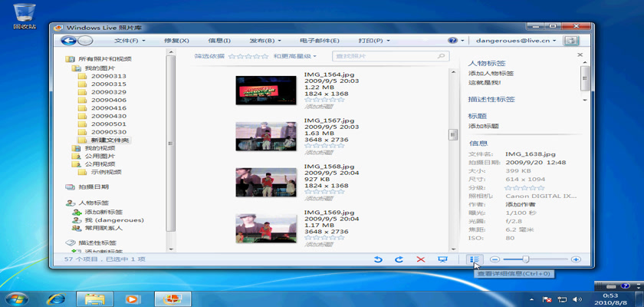
Task: Start the slideshow with the monitor icon
Action: (442, 260)
